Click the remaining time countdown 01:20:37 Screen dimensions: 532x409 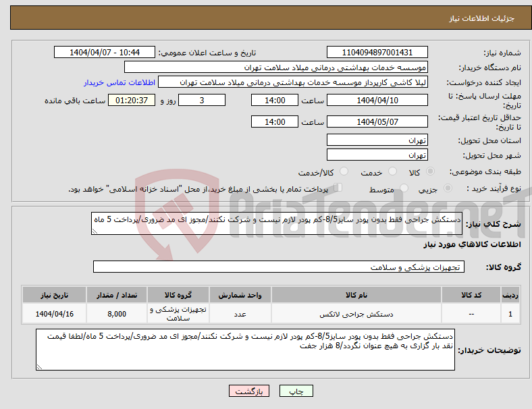[132, 100]
